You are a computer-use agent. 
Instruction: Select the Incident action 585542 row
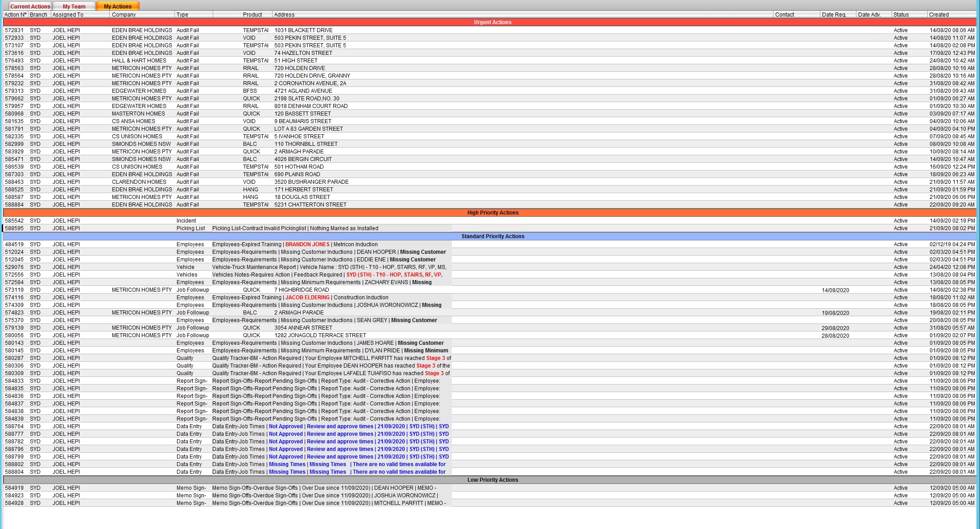186,221
